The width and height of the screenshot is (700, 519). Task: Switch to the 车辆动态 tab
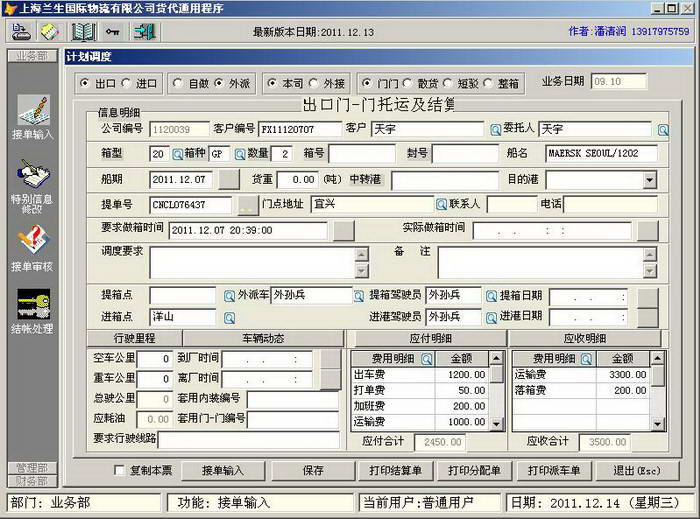(x=263, y=338)
